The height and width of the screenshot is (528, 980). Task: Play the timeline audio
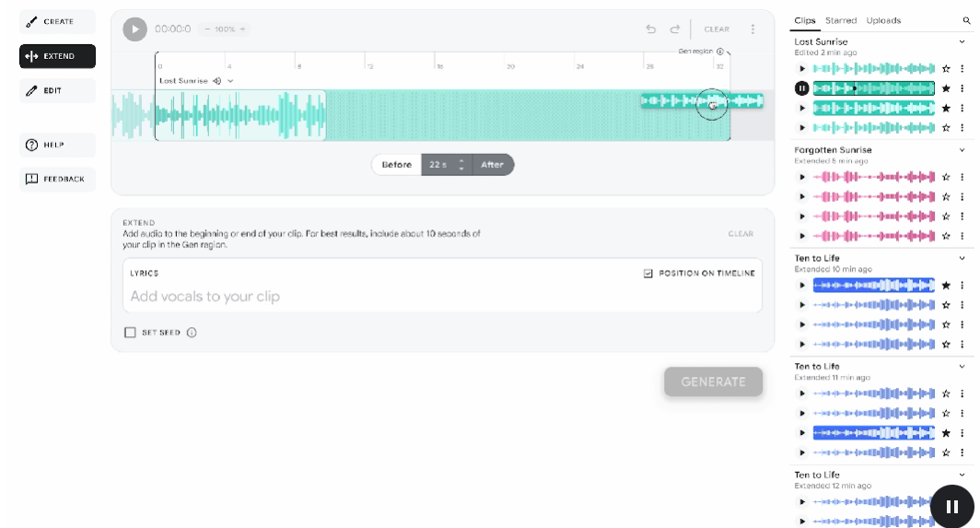coord(134,29)
